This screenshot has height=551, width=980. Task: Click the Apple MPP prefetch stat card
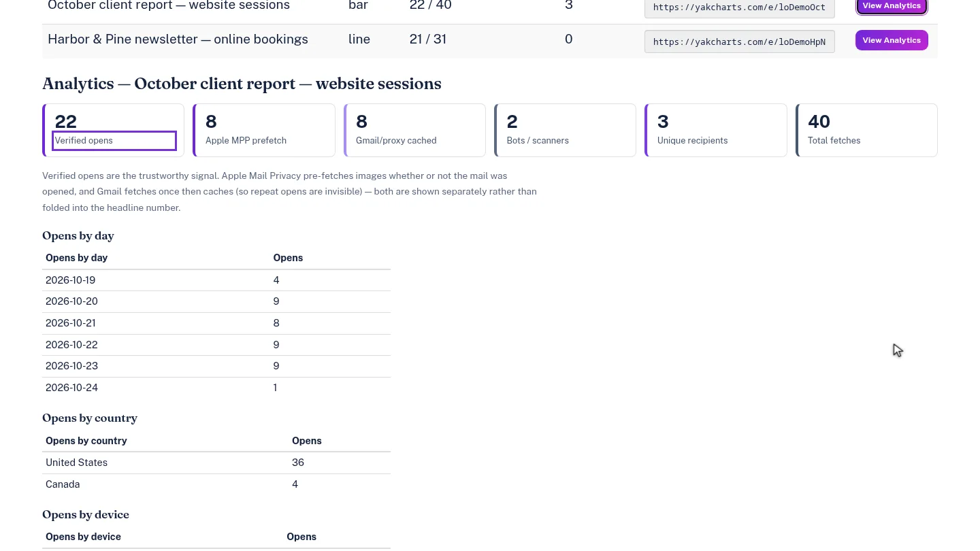[x=264, y=130]
